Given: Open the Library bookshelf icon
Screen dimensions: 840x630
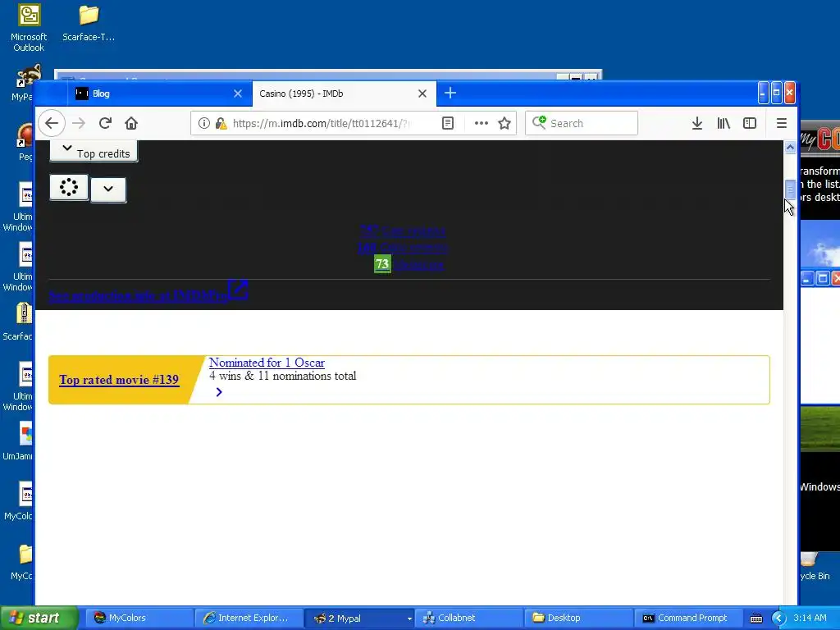Looking at the screenshot, I should coord(724,123).
